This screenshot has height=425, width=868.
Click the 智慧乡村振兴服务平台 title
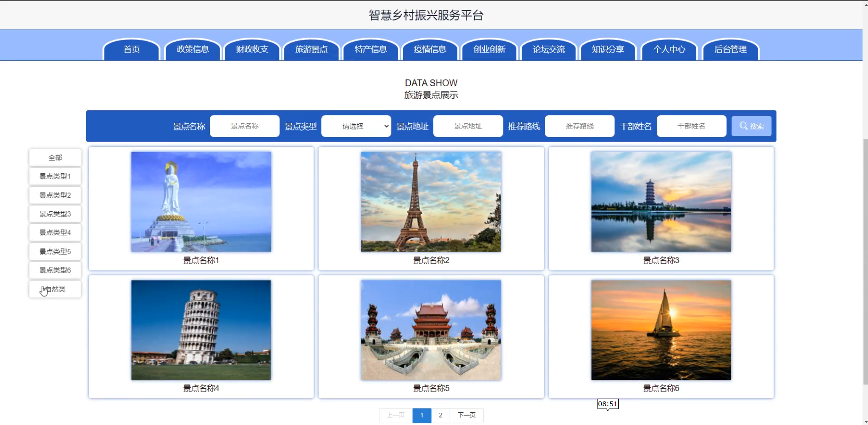tap(426, 16)
